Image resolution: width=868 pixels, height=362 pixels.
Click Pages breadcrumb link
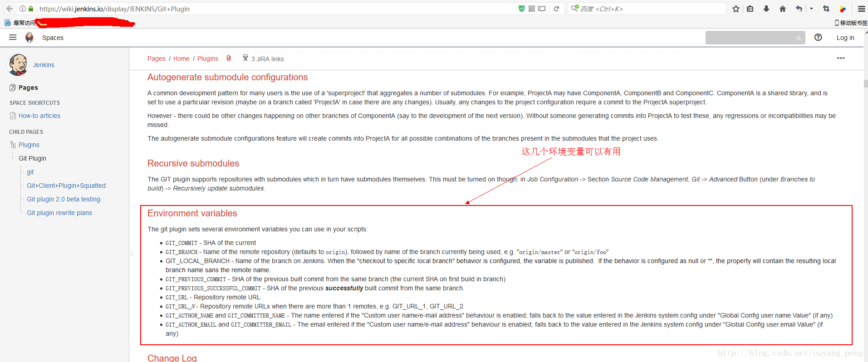156,59
